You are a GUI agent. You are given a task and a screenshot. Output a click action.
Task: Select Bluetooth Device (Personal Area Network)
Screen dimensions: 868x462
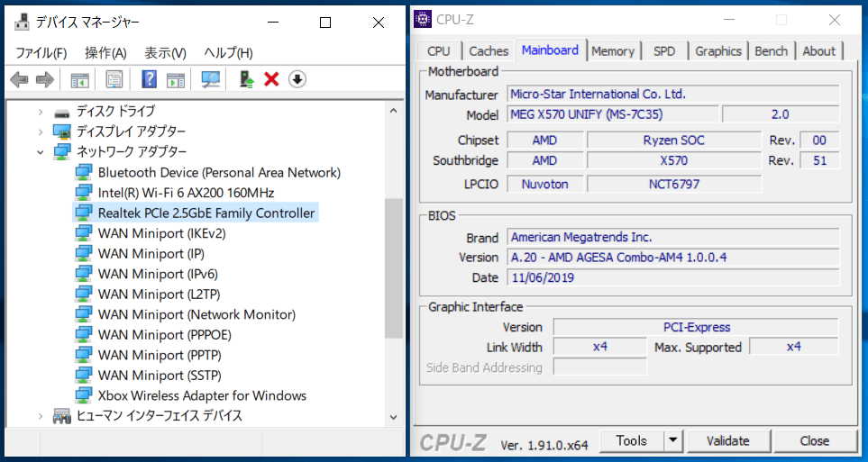pyautogui.click(x=219, y=172)
